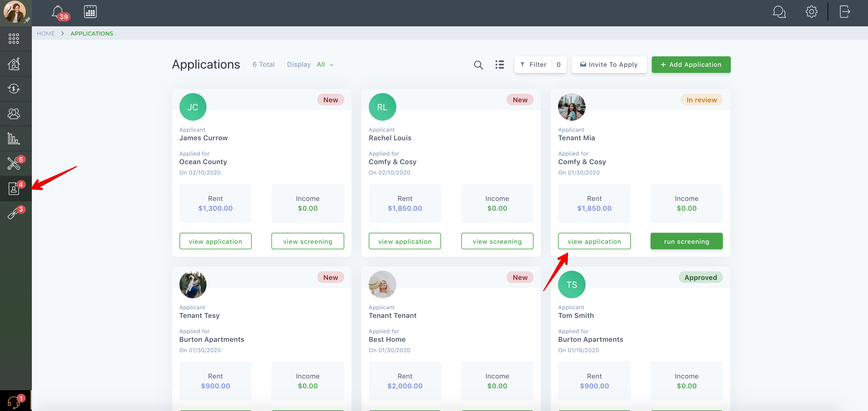Open the calendar icon in top bar

(90, 12)
